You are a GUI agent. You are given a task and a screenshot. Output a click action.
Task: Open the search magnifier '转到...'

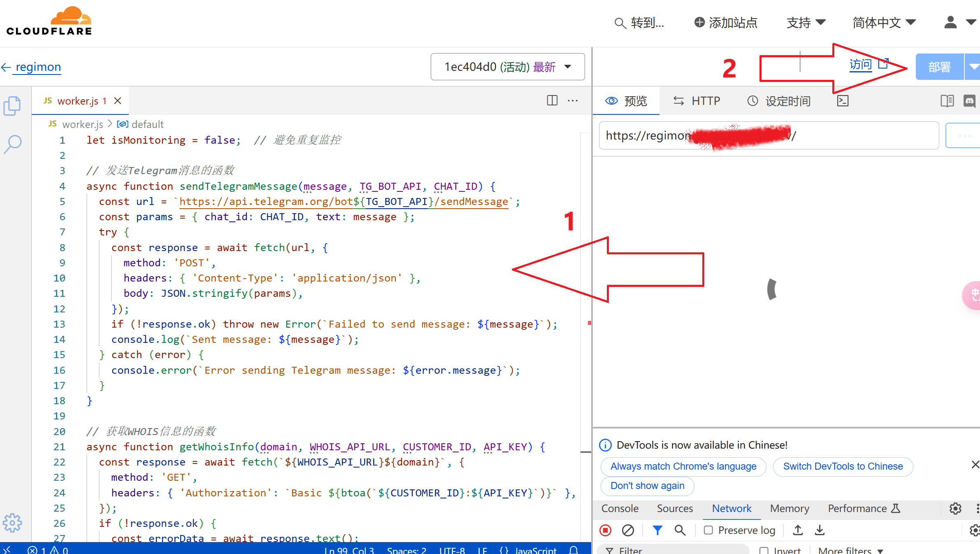point(639,23)
